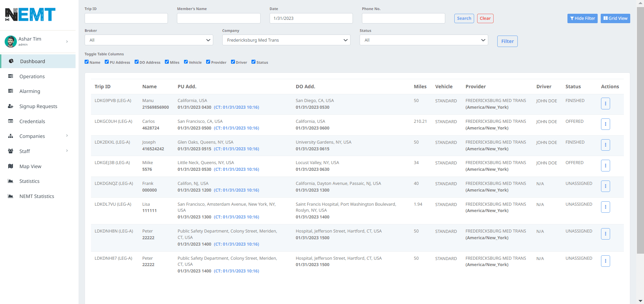This screenshot has height=304, width=644.
Task: Open the Credentials section
Action: tap(32, 121)
